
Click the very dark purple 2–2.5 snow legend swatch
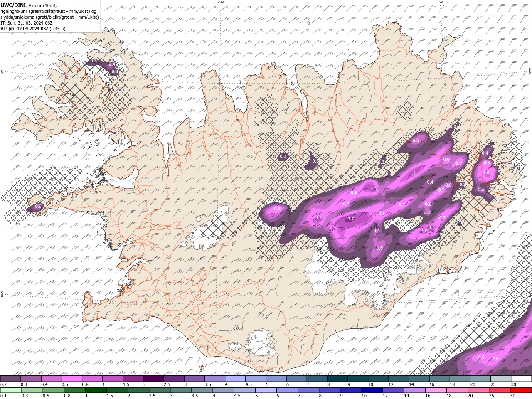(x=153, y=379)
